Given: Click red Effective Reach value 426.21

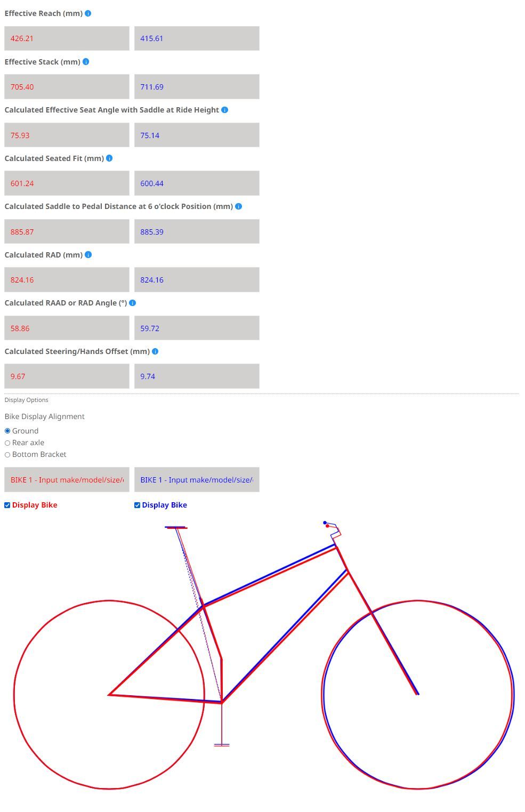Looking at the screenshot, I should tap(67, 38).
